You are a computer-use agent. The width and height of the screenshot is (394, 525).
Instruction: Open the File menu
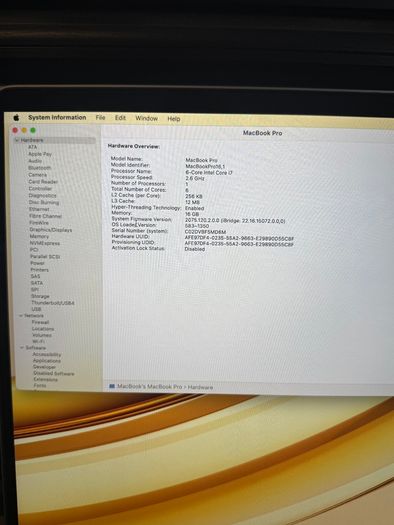tap(100, 118)
